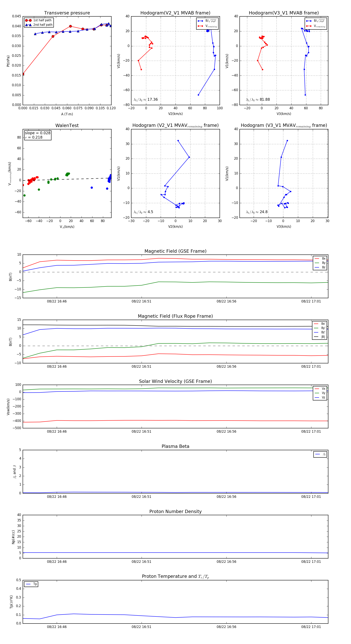Click the 'WalenTest' plot title

tap(67, 125)
